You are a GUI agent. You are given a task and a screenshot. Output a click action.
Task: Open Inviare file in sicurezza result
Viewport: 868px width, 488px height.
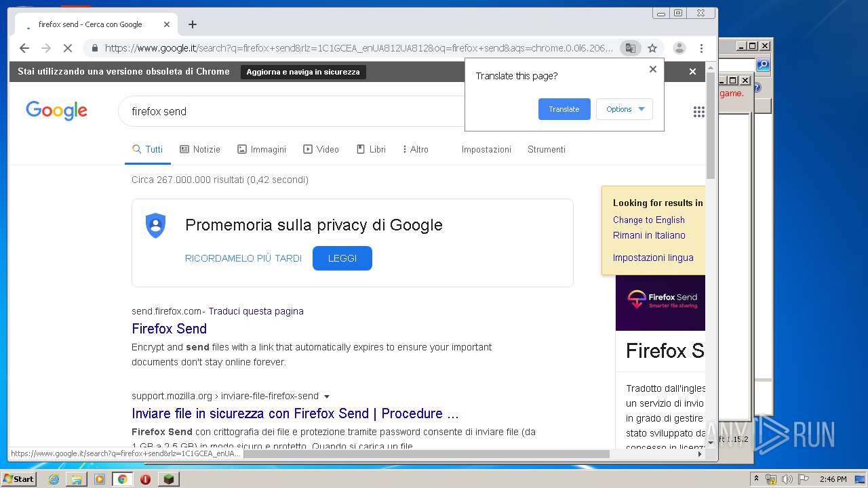[295, 413]
